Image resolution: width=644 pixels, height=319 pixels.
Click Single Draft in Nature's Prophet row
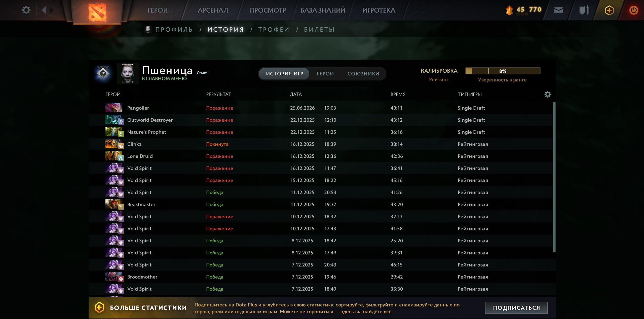471,132
